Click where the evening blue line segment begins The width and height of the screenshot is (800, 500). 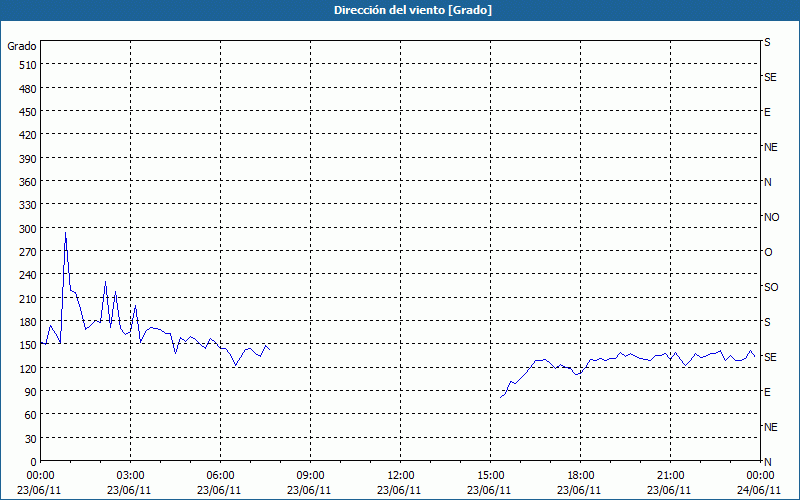(x=501, y=397)
